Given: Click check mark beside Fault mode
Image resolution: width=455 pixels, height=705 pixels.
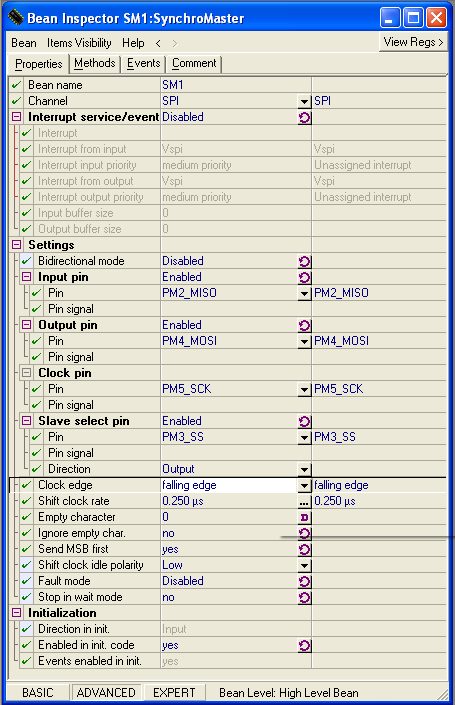Looking at the screenshot, I should pos(27,581).
